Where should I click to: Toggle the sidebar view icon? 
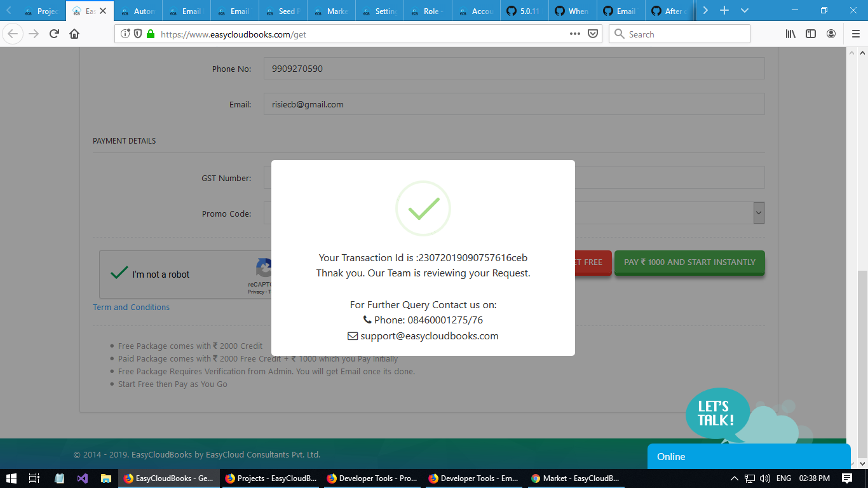(x=811, y=34)
